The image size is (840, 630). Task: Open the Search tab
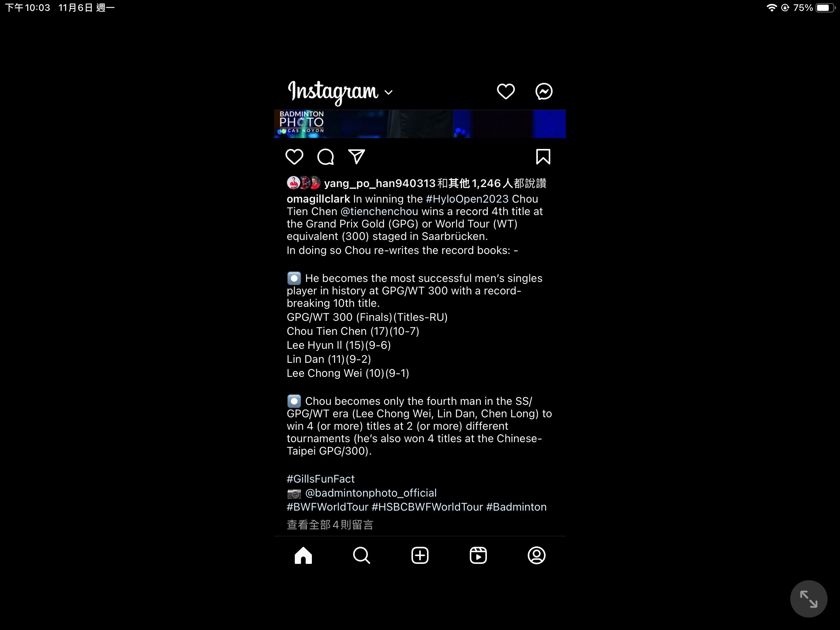(362, 555)
